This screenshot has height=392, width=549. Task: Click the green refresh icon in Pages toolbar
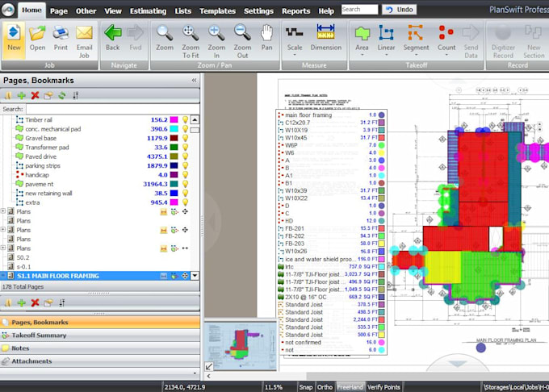coord(62,95)
